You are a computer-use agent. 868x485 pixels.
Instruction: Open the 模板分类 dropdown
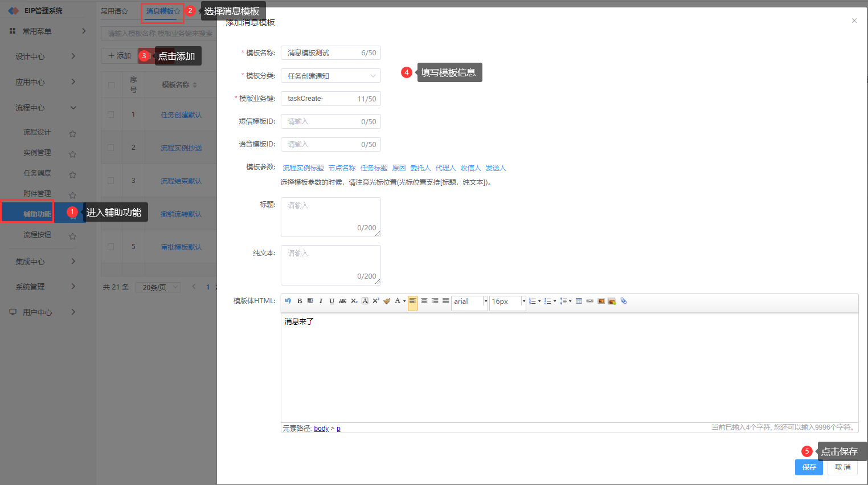(x=330, y=76)
